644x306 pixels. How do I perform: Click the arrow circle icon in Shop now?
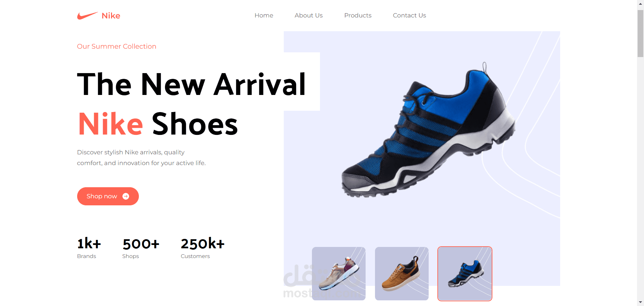click(x=126, y=196)
